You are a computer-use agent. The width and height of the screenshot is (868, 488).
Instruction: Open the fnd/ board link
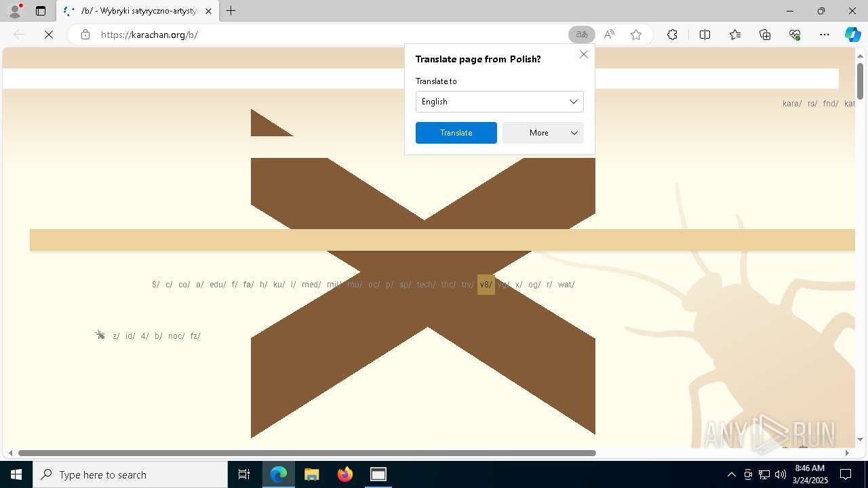pyautogui.click(x=831, y=104)
